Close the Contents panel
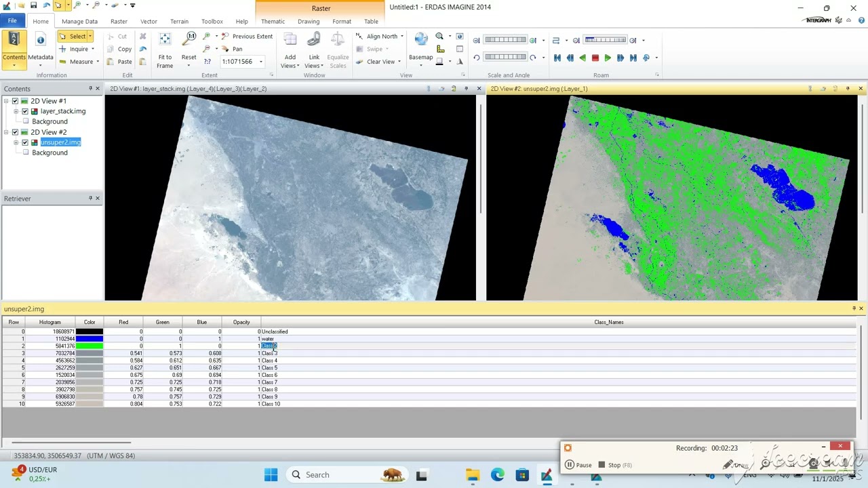This screenshot has height=488, width=868. pyautogui.click(x=98, y=88)
